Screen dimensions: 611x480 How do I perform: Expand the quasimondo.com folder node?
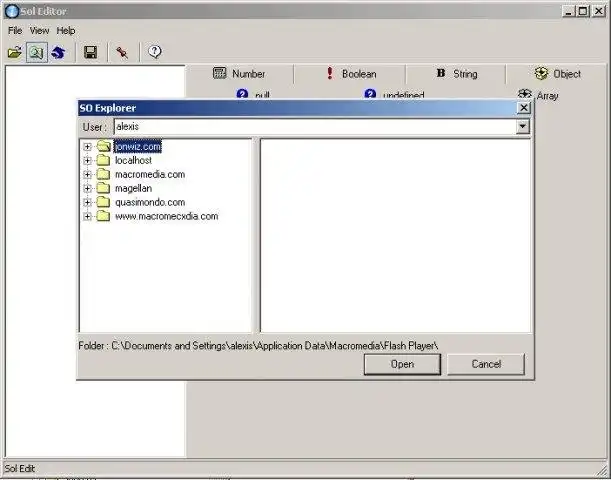(x=87, y=203)
